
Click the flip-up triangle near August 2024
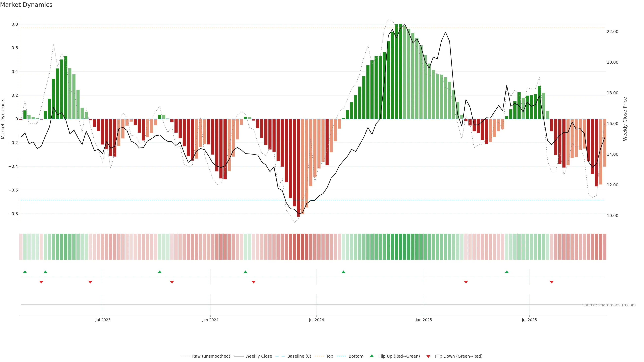[343, 272]
